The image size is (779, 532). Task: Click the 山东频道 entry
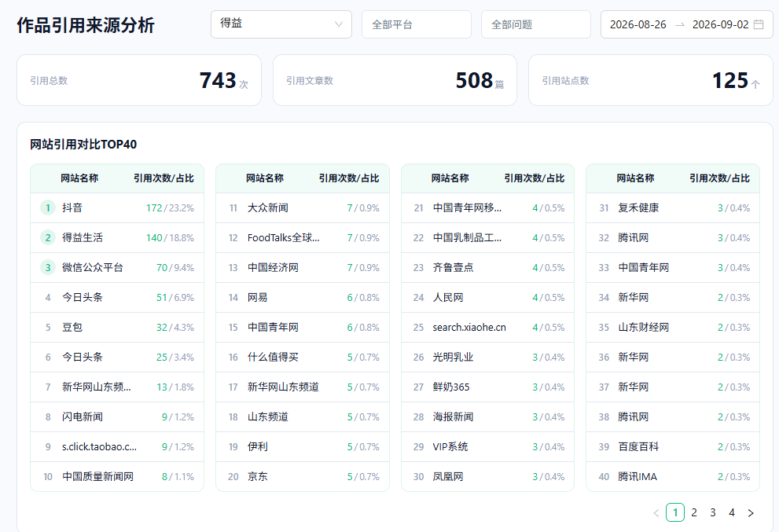coord(268,416)
